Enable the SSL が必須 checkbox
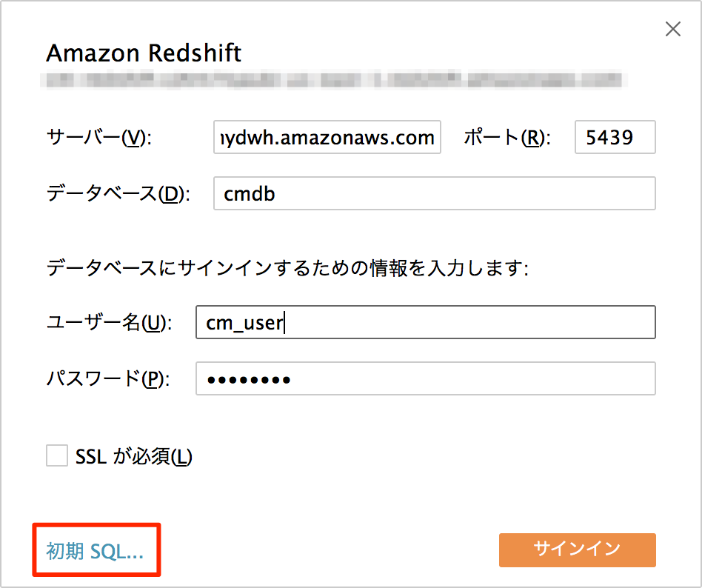This screenshot has width=702, height=588. point(57,456)
